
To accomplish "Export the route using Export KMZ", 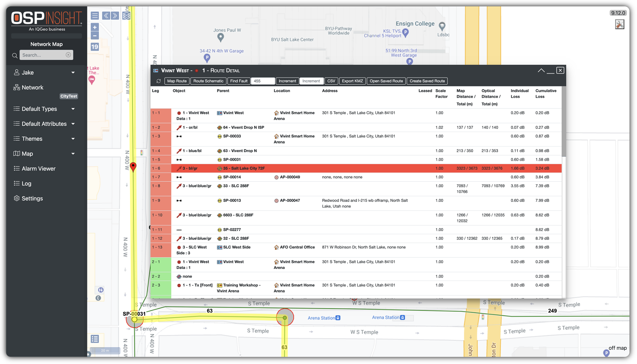I will point(352,81).
